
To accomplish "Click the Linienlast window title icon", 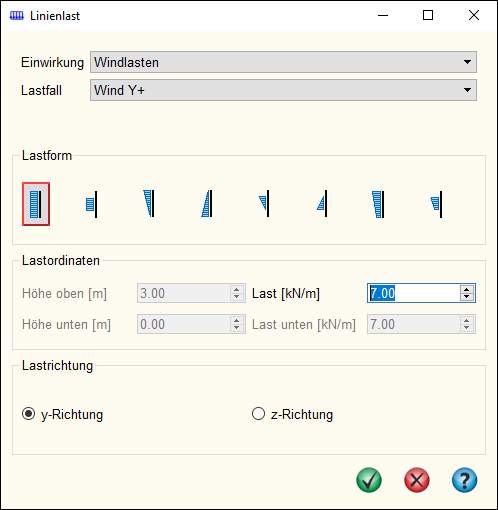I will (17, 16).
